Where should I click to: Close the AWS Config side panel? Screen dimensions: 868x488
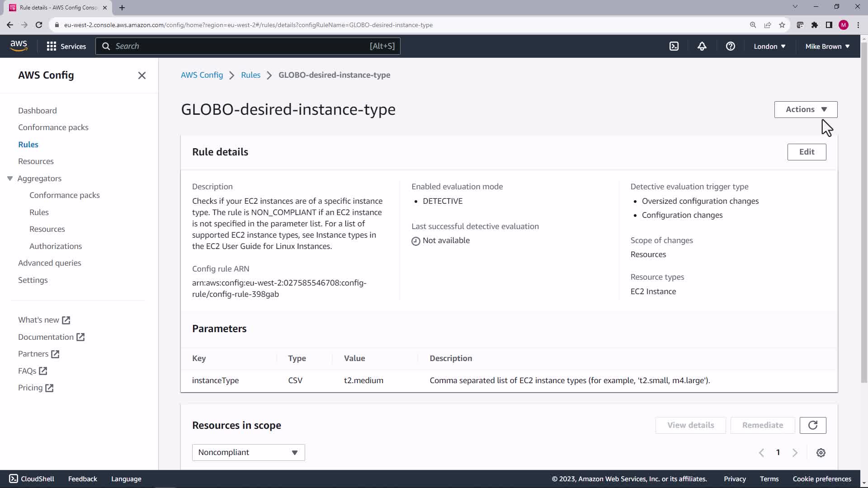(142, 75)
